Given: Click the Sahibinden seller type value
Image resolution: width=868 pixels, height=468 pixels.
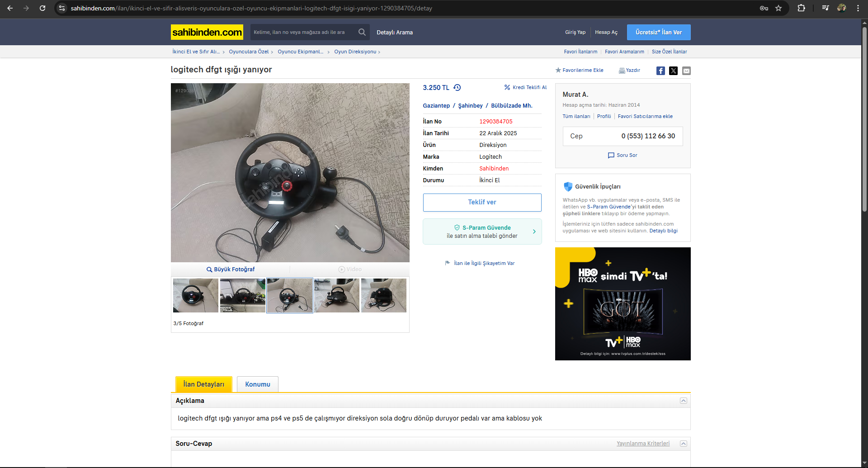Looking at the screenshot, I should coord(494,169).
